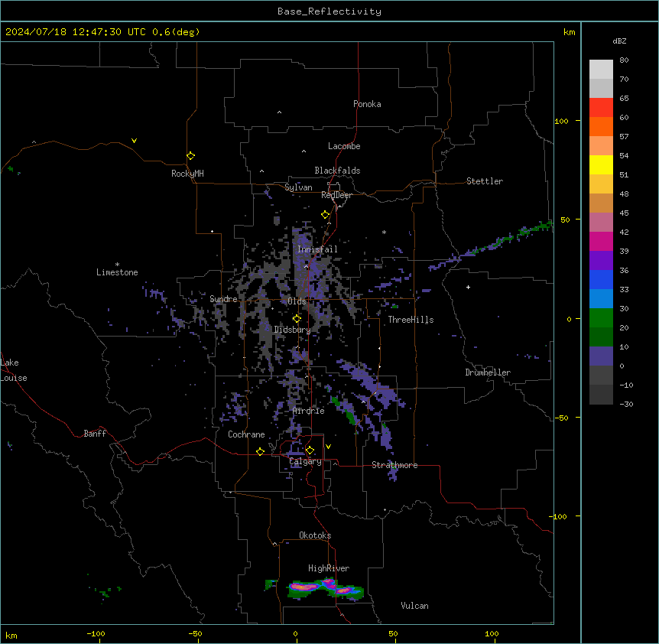Click the dBZ legend heading

click(619, 41)
